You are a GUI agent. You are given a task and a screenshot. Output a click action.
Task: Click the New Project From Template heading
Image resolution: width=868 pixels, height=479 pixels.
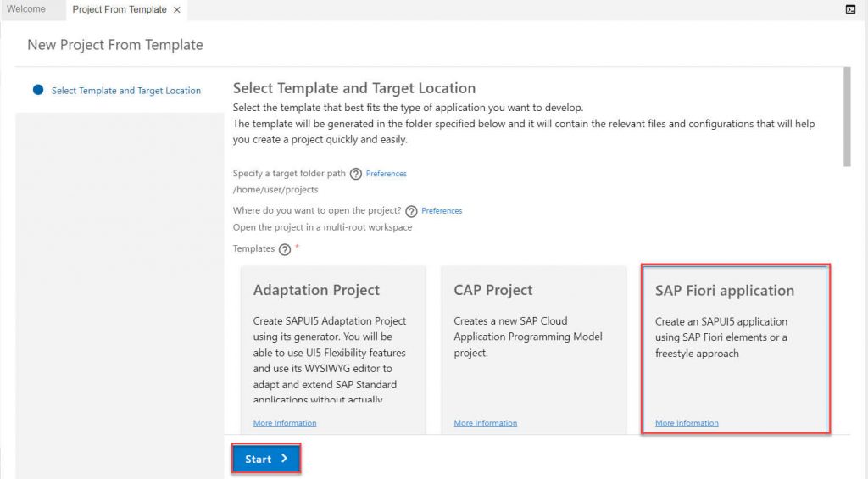[x=115, y=45]
